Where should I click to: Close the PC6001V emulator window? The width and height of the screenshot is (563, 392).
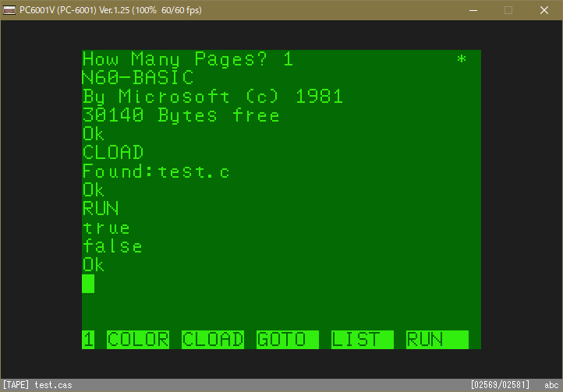click(x=544, y=10)
